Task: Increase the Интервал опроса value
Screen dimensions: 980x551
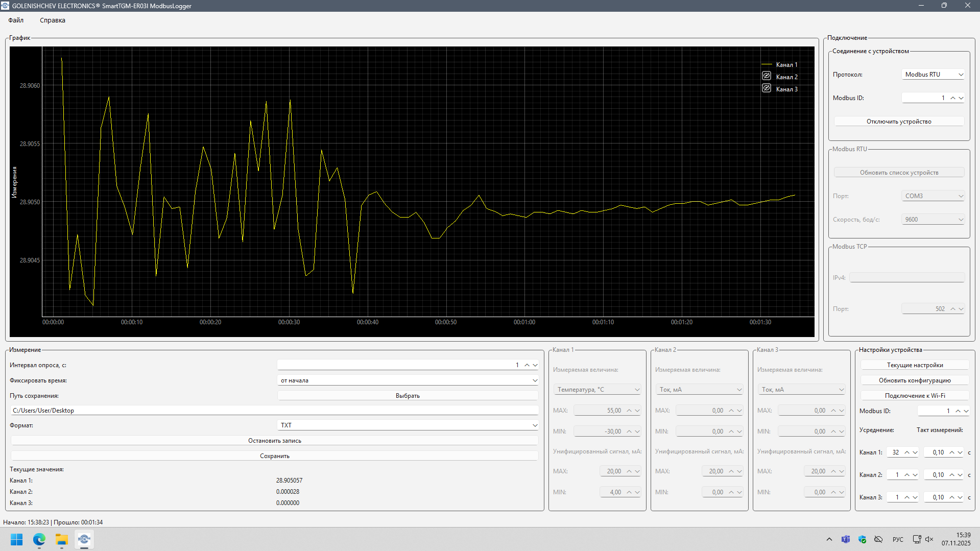Action: pyautogui.click(x=527, y=365)
